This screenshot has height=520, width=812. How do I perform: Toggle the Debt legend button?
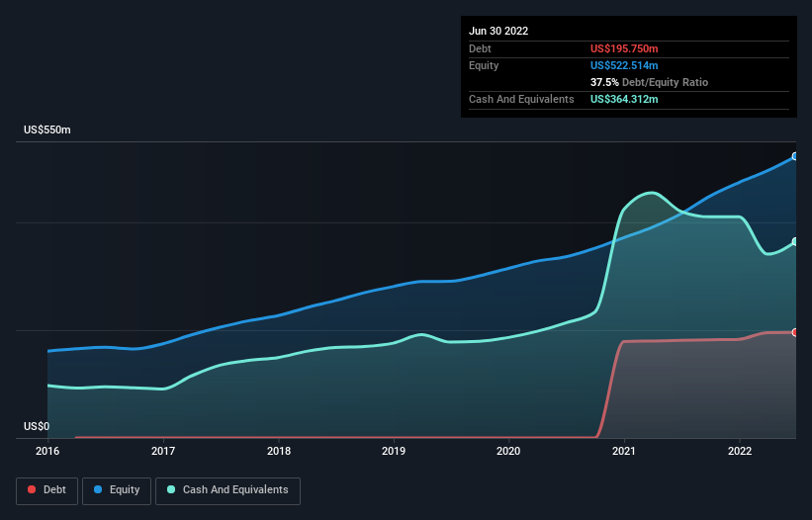pyautogui.click(x=46, y=490)
